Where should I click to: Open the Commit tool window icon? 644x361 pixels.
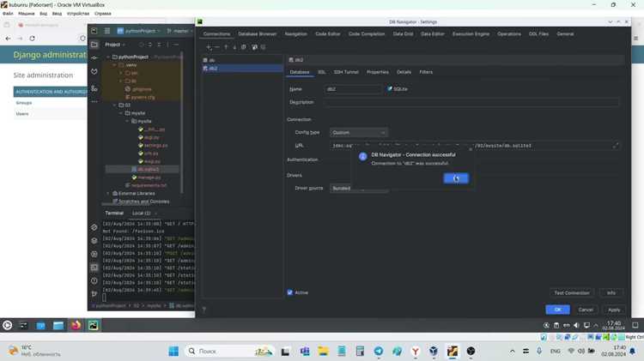(x=94, y=57)
